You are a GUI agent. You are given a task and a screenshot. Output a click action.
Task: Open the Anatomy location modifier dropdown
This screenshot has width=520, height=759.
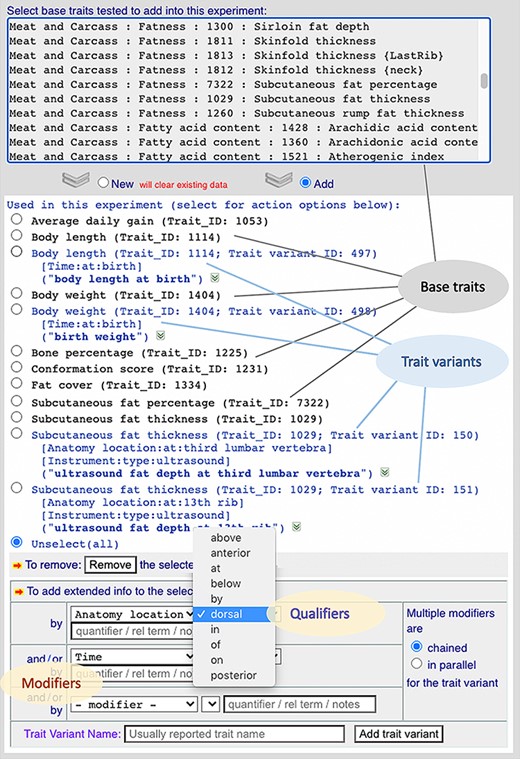point(133,614)
